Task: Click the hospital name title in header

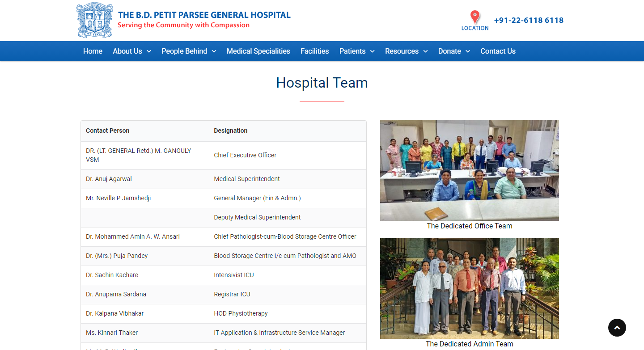Action: click(x=204, y=15)
